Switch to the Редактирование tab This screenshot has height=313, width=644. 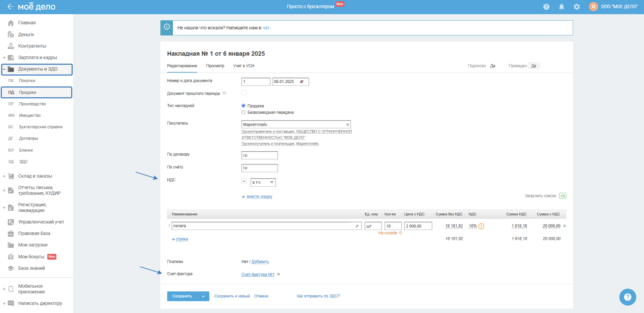point(182,66)
